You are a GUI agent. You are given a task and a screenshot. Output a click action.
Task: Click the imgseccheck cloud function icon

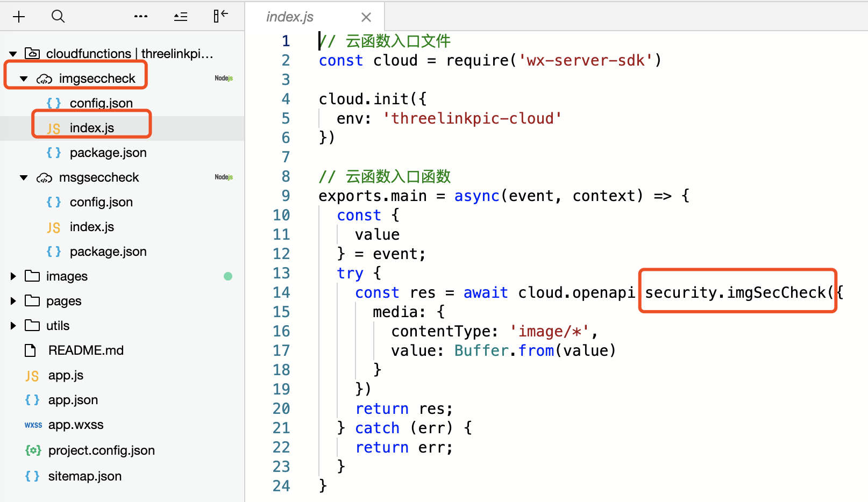coord(44,79)
